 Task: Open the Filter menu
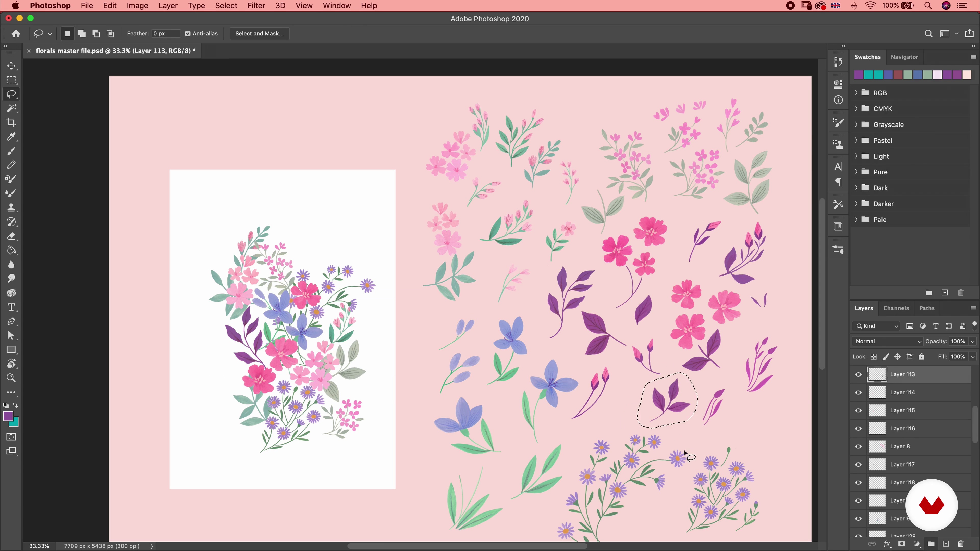(256, 6)
